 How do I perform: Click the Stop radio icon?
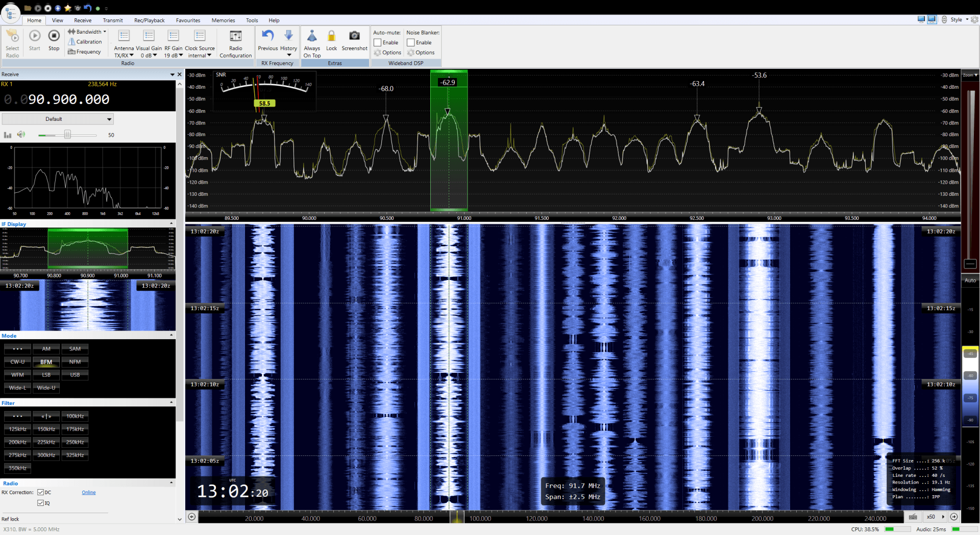(x=54, y=36)
